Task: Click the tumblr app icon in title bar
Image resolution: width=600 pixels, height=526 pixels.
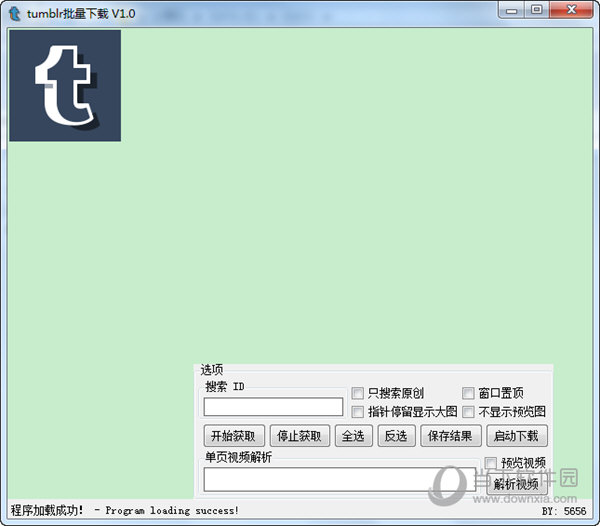Action: pyautogui.click(x=14, y=14)
